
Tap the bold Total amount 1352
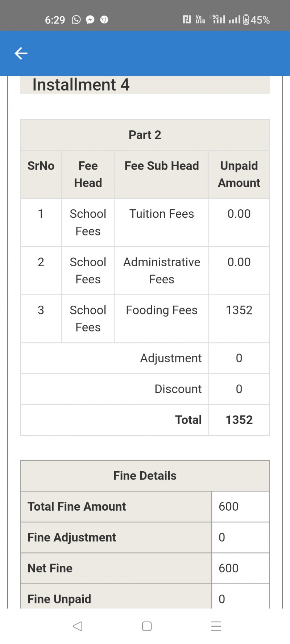click(239, 420)
